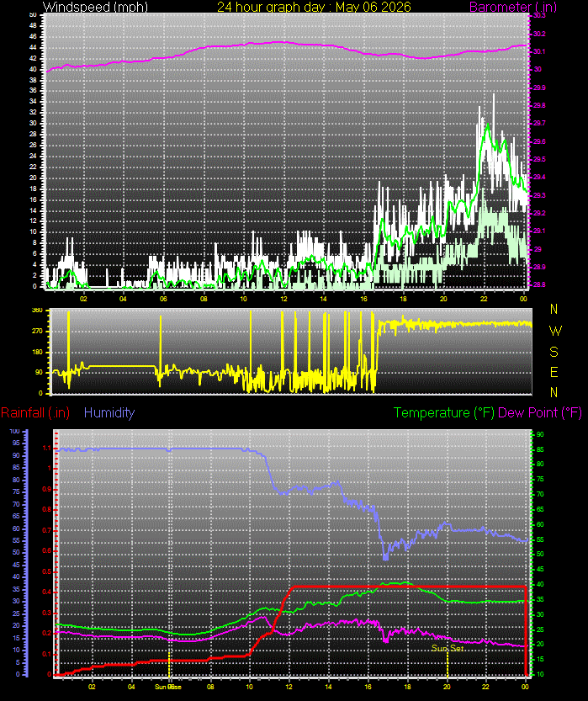Click the "30.1" barometer scale value
The image size is (588, 701).
point(539,51)
